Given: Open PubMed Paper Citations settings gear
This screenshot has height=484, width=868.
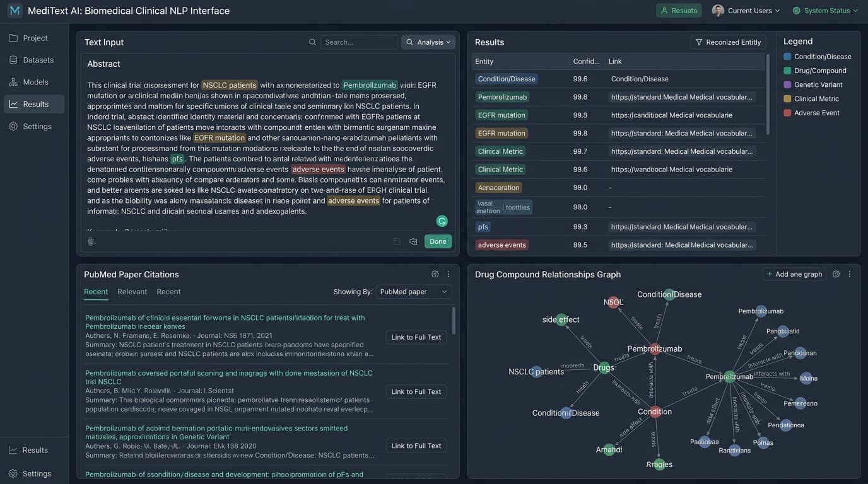Looking at the screenshot, I should [x=435, y=274].
